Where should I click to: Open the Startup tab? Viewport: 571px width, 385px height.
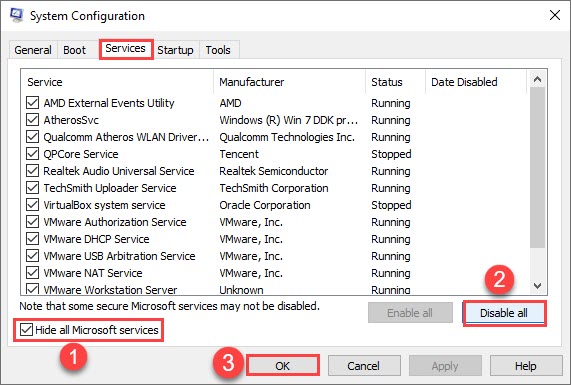(x=175, y=50)
